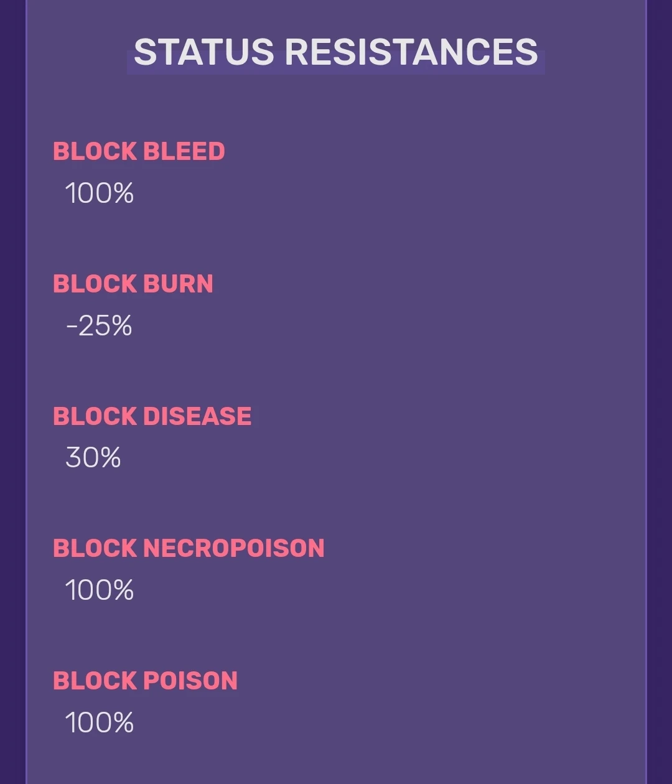Image resolution: width=672 pixels, height=784 pixels.
Task: Click the inner purple panel background
Action: (436, 373)
